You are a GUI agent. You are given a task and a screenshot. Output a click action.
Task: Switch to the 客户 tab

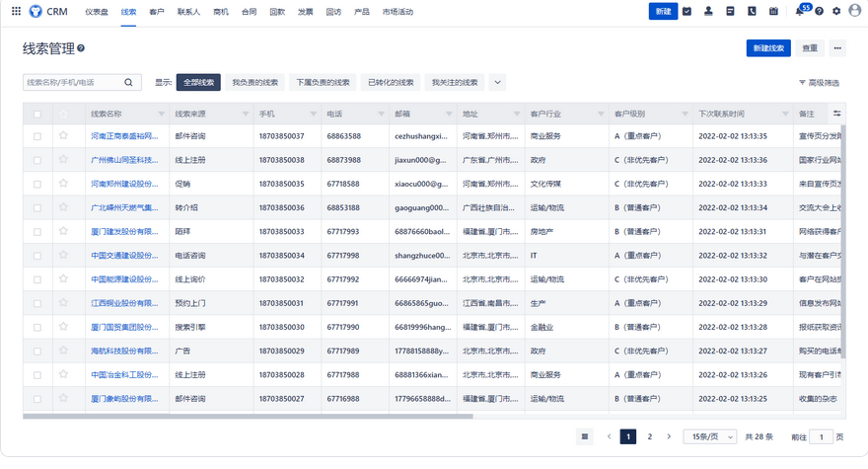(156, 12)
